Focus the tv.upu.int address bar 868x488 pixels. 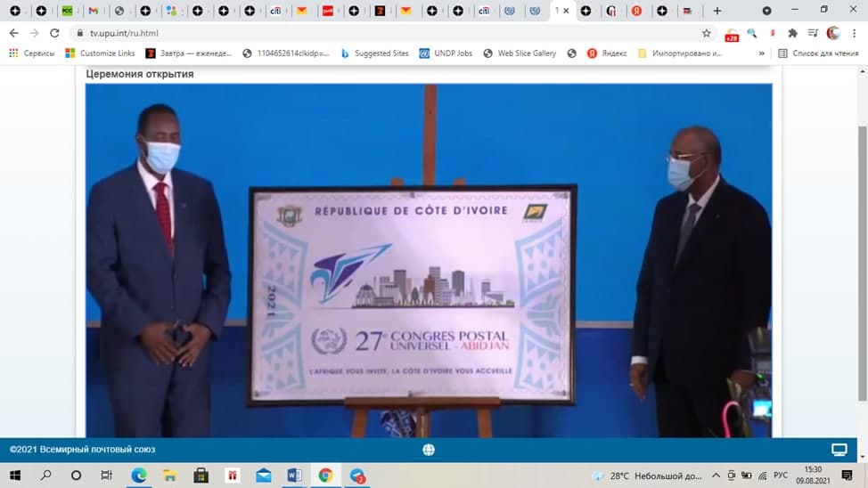tap(388, 33)
